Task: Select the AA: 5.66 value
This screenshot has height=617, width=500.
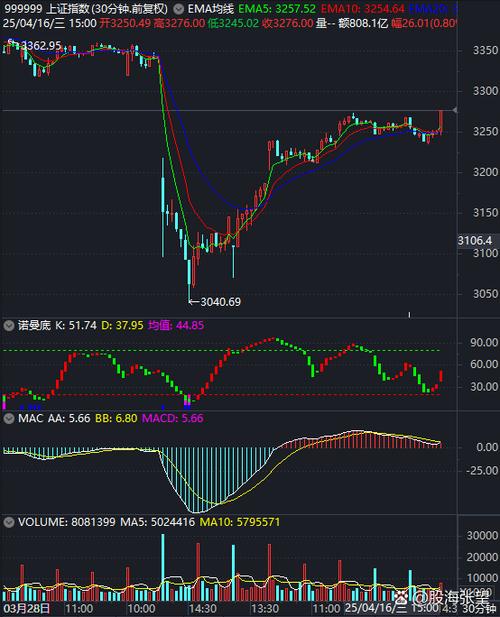Action: [69, 418]
